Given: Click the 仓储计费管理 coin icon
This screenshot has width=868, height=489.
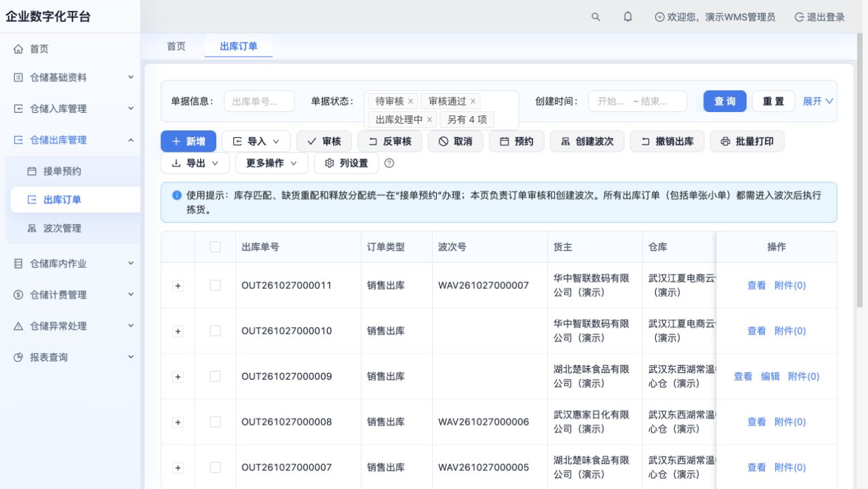Looking at the screenshot, I should pyautogui.click(x=18, y=295).
